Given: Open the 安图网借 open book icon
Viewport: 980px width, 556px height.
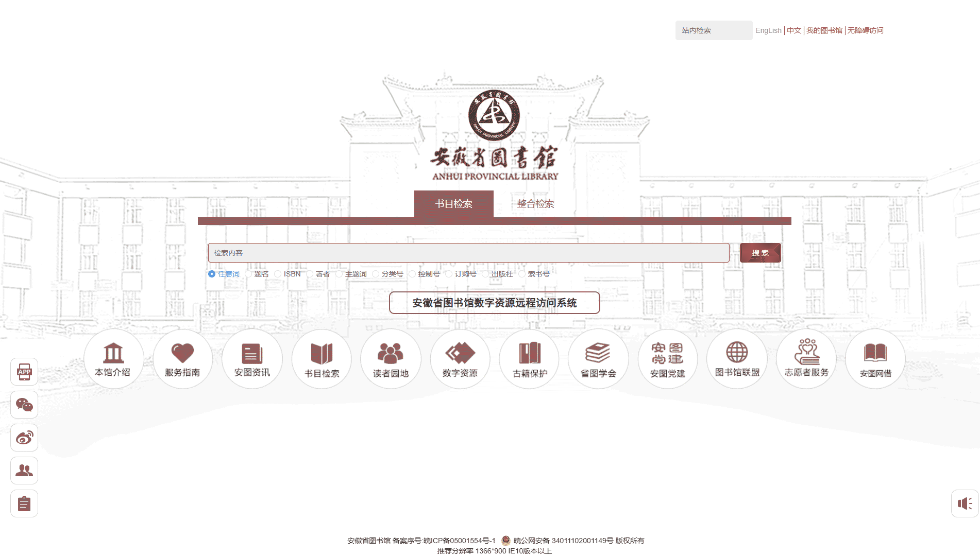Looking at the screenshot, I should pyautogui.click(x=875, y=359).
